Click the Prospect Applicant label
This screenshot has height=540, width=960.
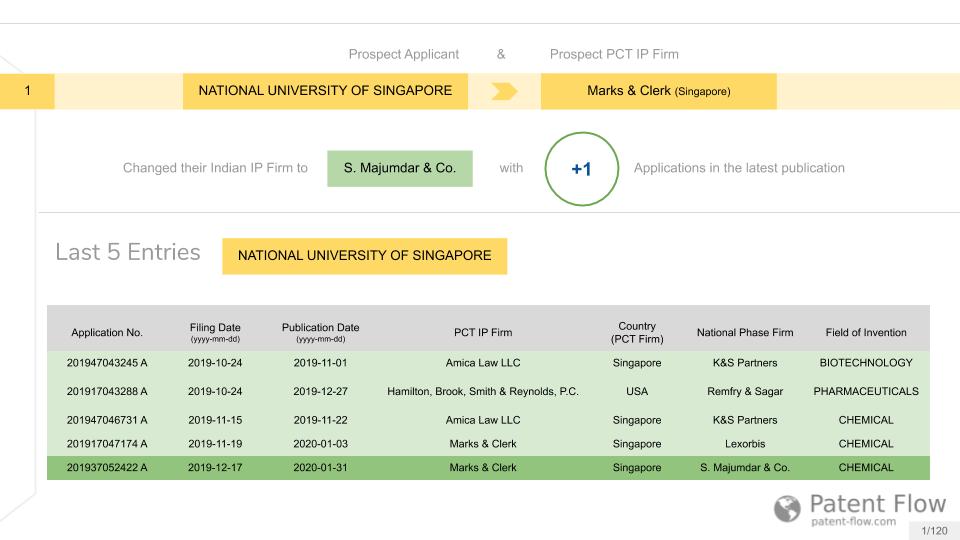click(403, 54)
